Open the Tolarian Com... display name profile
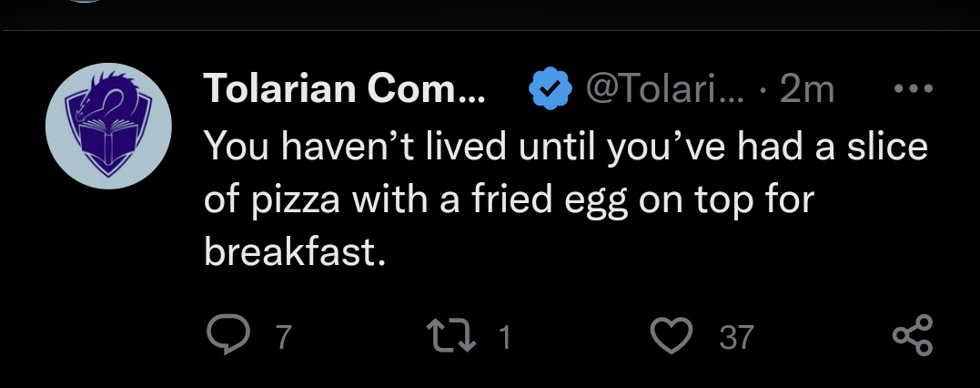 344,88
